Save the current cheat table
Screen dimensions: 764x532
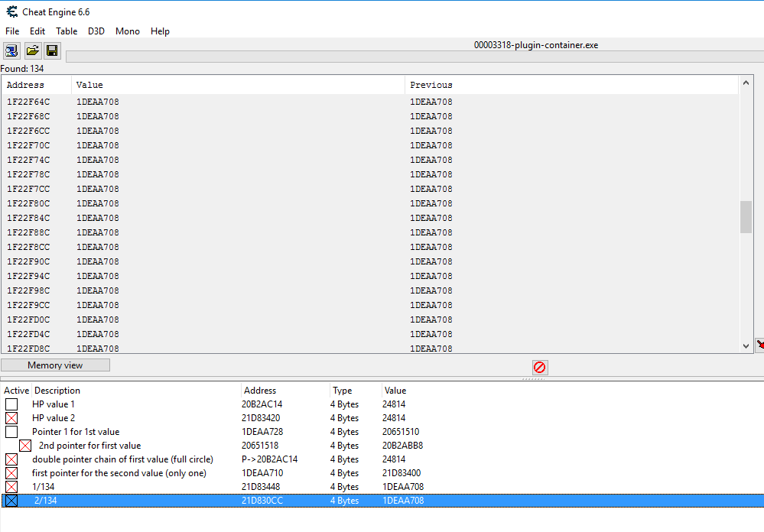point(51,50)
